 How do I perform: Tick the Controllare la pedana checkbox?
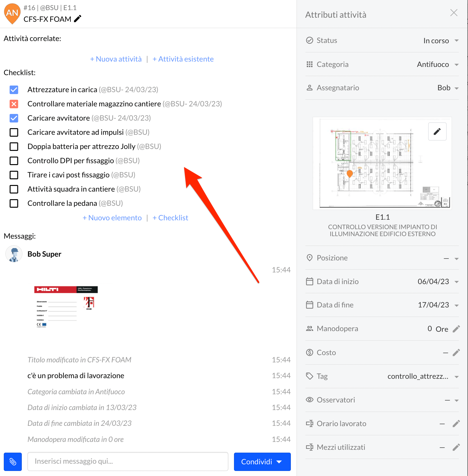coord(14,203)
